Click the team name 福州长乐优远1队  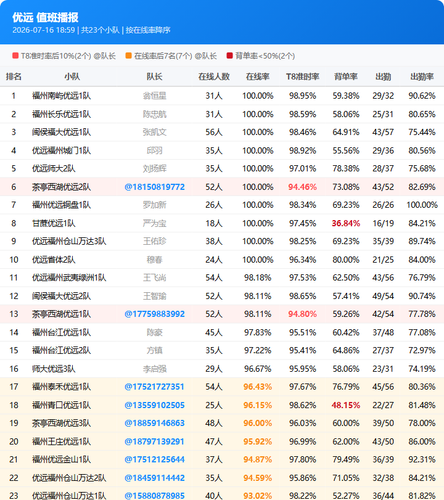61,114
